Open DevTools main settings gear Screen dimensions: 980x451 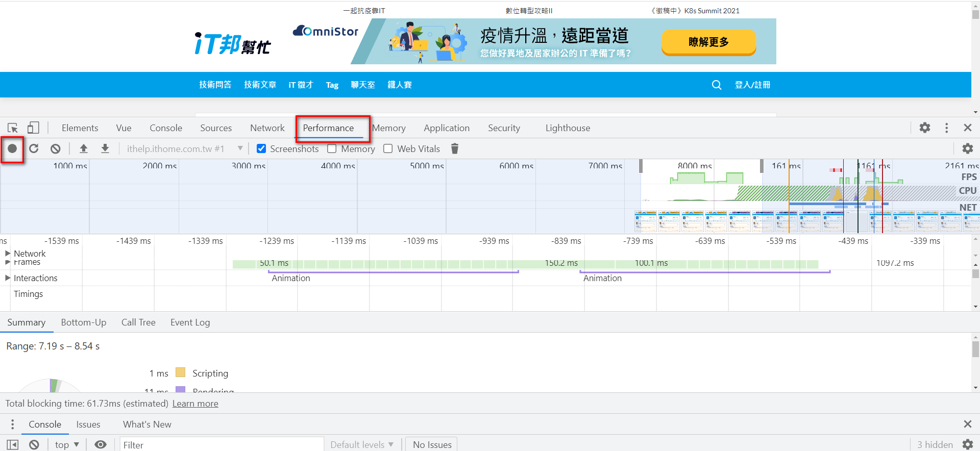click(925, 128)
